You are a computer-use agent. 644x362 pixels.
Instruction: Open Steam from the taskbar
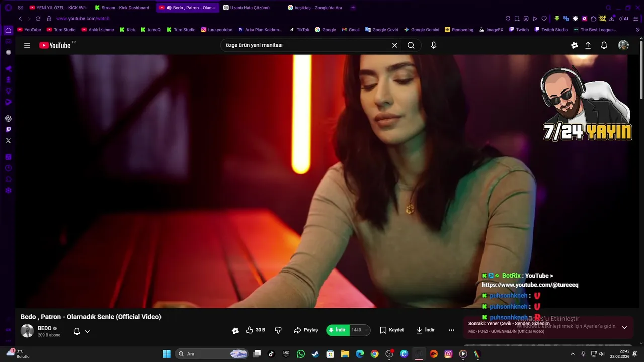[315, 354]
